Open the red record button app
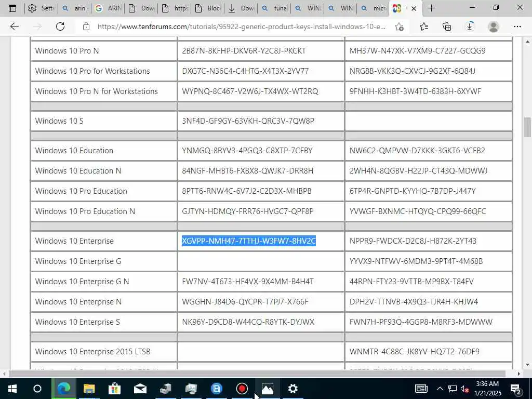This screenshot has height=399, width=532. [x=242, y=389]
